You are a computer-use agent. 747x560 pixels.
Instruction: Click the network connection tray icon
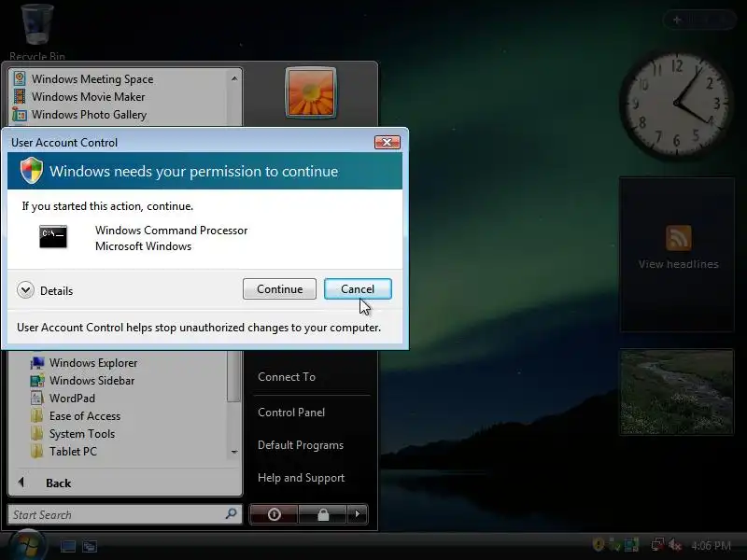coord(657,544)
